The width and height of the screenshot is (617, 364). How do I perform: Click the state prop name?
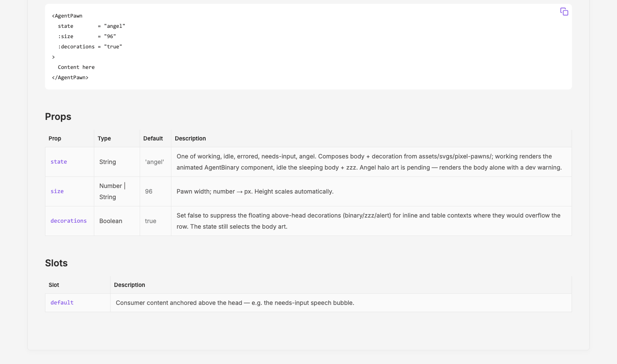coord(59,162)
